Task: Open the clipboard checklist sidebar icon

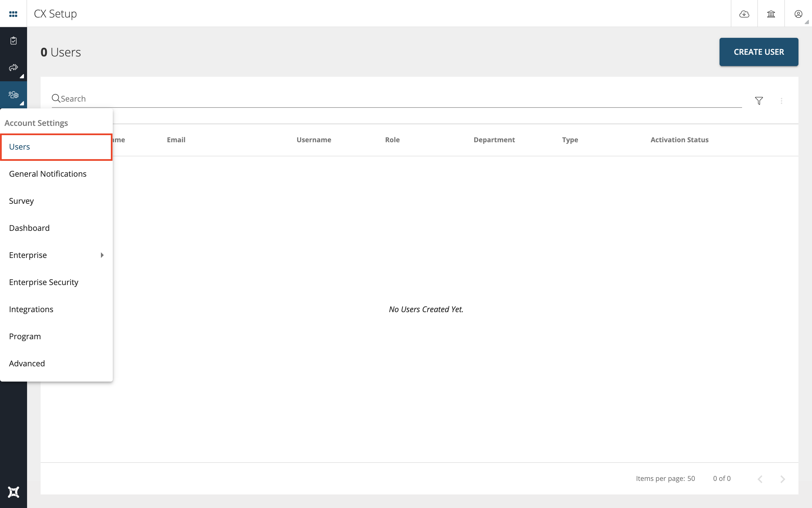Action: (14, 41)
